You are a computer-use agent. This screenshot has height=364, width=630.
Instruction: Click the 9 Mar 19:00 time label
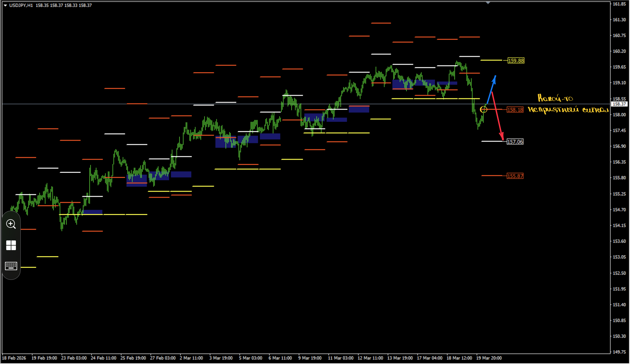(x=310, y=358)
